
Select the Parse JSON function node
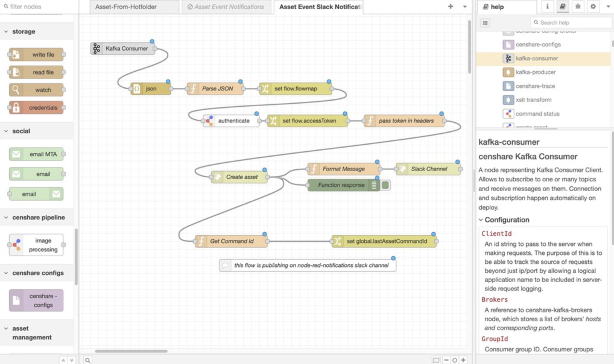click(215, 89)
